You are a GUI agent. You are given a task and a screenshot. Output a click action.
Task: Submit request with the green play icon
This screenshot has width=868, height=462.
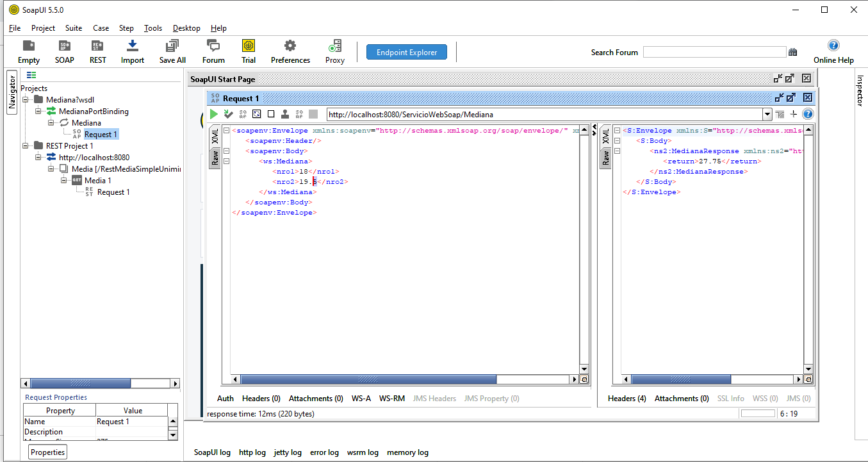[214, 114]
